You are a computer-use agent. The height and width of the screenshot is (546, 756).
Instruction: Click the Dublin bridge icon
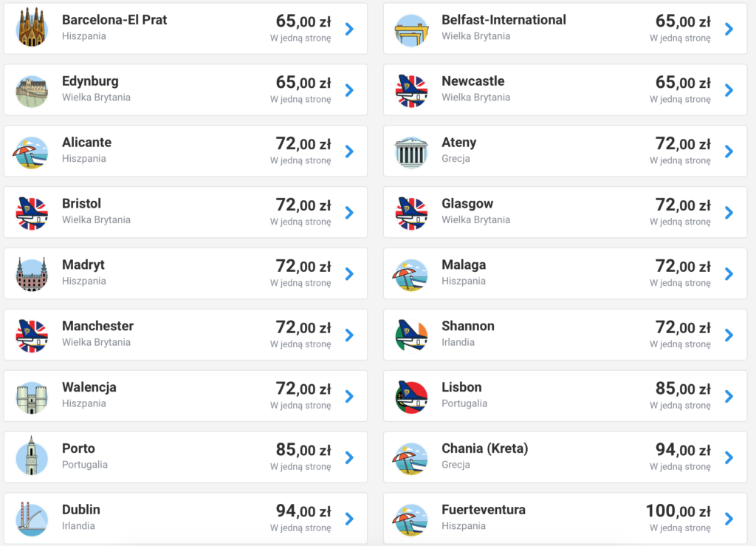32,519
